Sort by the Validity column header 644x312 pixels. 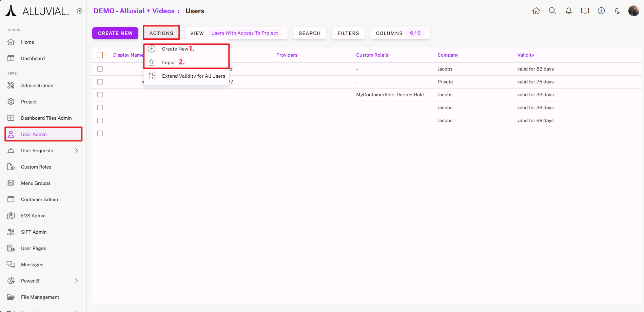pos(525,55)
